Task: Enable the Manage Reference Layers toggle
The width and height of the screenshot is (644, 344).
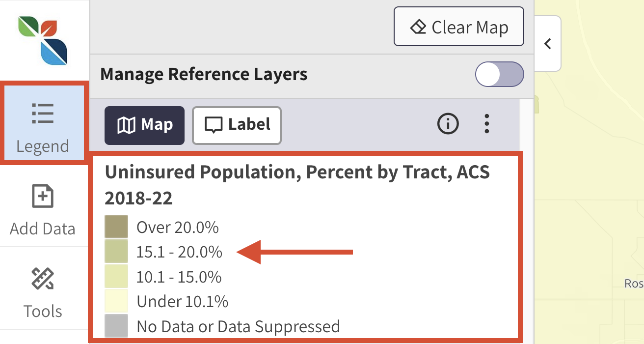Action: pos(499,74)
